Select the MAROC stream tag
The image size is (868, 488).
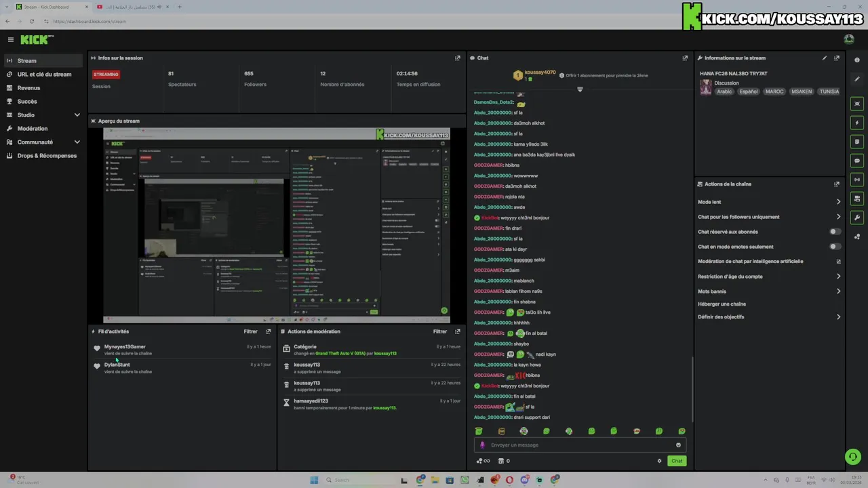tap(774, 91)
